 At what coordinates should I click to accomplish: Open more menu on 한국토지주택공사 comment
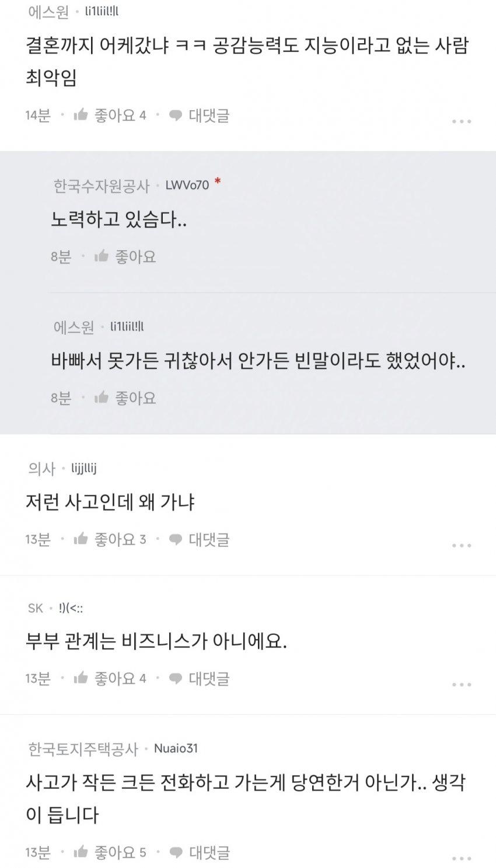(461, 858)
